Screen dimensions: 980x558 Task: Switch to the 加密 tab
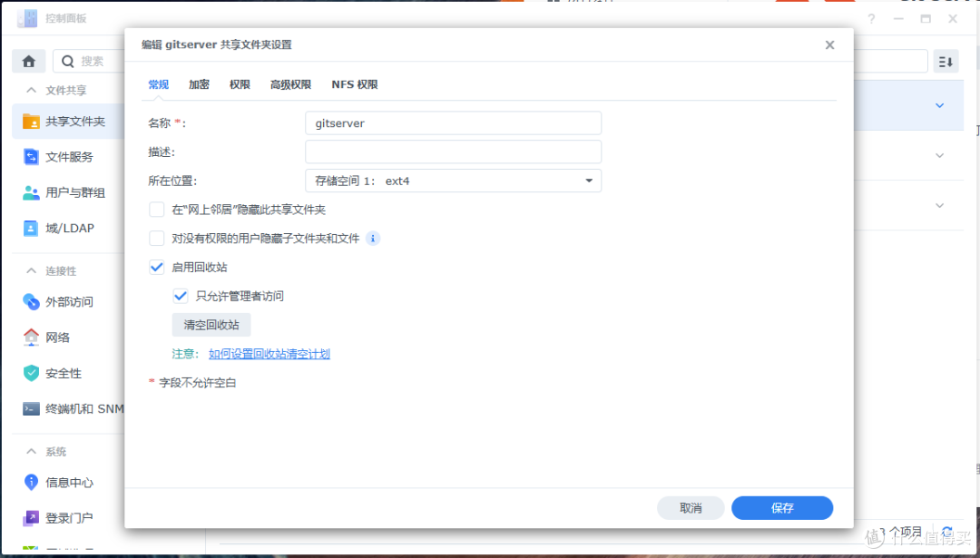(x=199, y=84)
